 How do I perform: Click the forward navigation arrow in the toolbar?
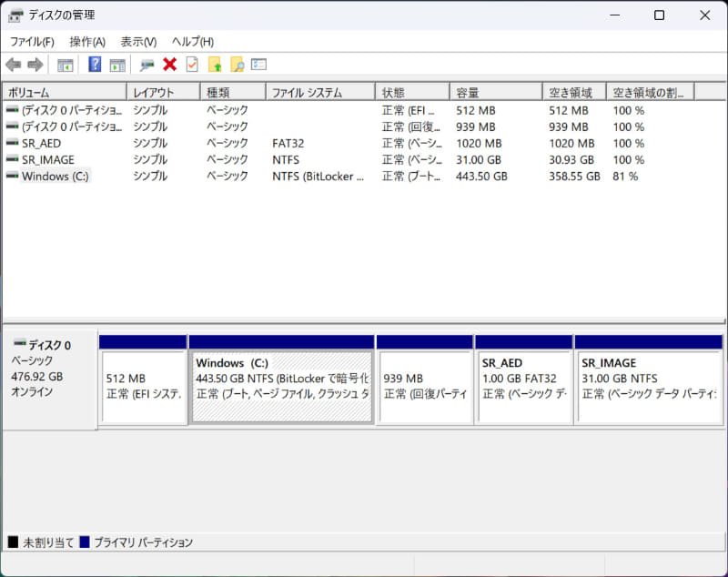(x=35, y=64)
